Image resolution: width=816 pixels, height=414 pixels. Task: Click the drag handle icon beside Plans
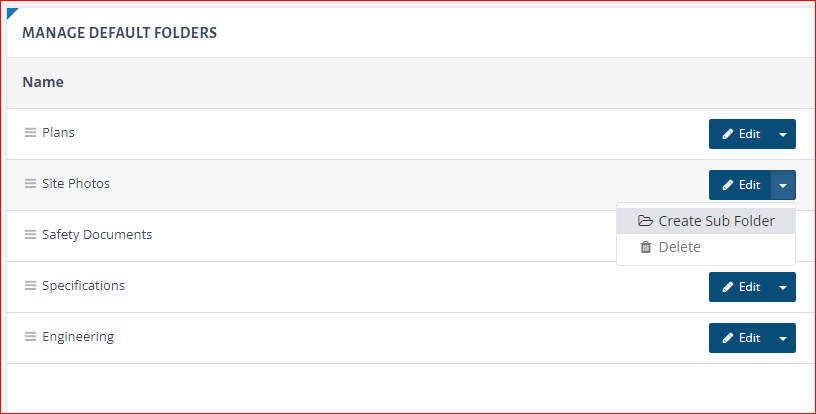(x=30, y=133)
